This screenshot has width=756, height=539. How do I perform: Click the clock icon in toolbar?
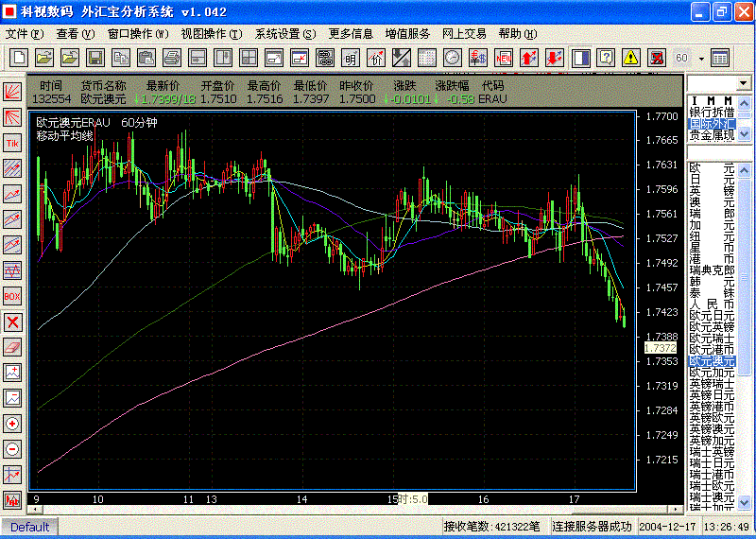[453, 58]
